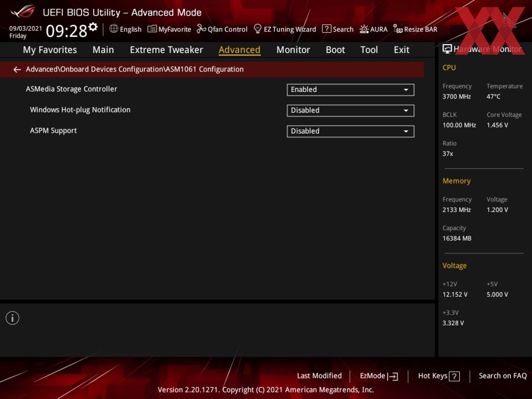Click the AURA lighting icon
532x399 pixels.
(364, 29)
